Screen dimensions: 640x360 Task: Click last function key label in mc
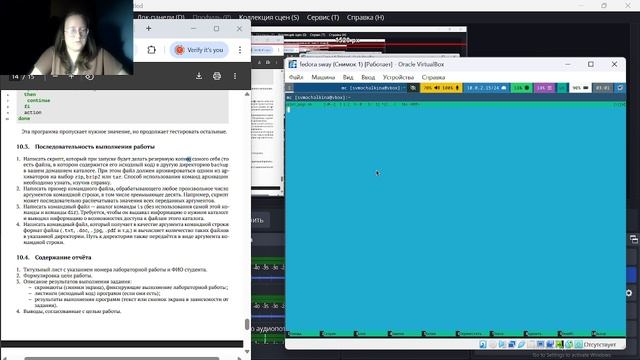pyautogui.click(x=600, y=334)
